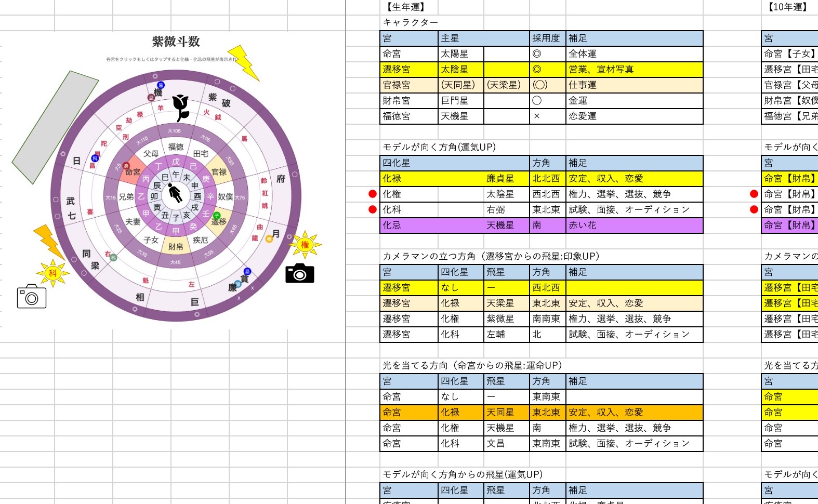818x504 pixels.
Task: Select the 巨門星 cell
Action: 460,101
